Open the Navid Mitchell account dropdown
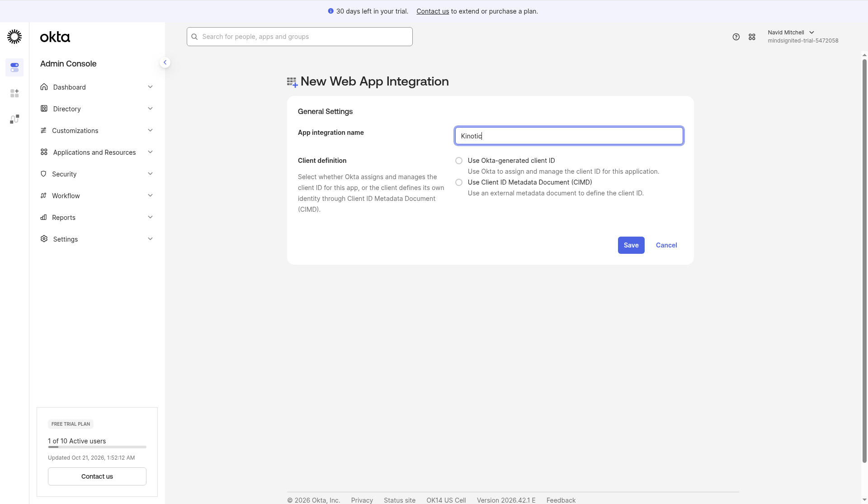Image resolution: width=868 pixels, height=504 pixels. coord(802,37)
